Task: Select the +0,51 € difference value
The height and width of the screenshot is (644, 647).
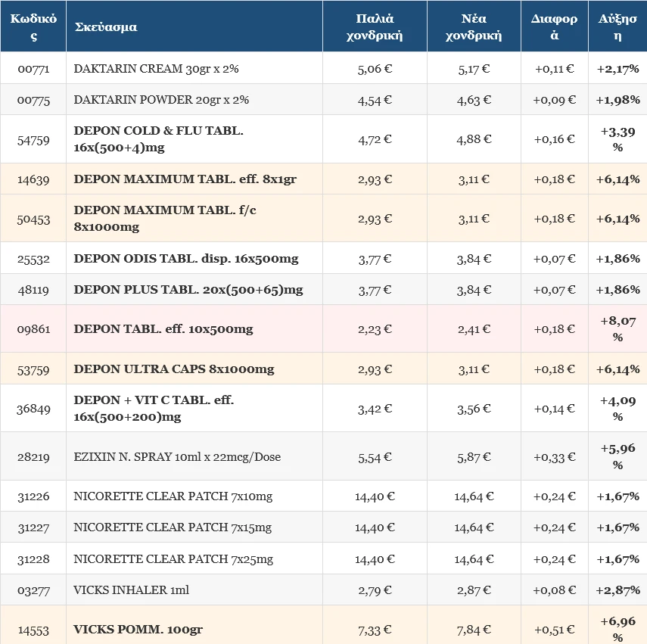Action: tap(554, 630)
